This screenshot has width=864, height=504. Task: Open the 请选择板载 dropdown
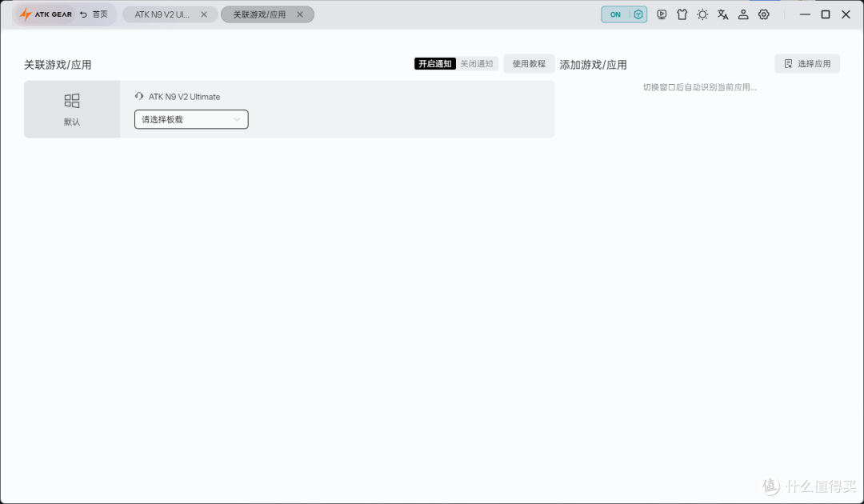(x=191, y=119)
